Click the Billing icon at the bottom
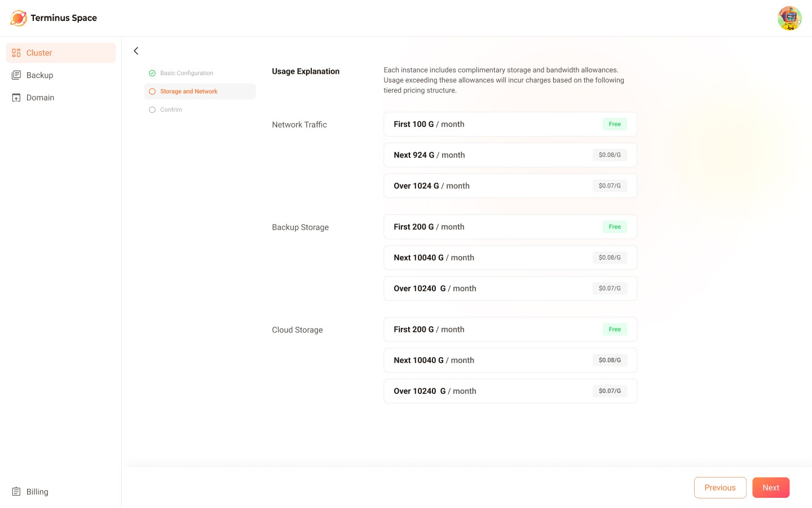The image size is (812, 508). (x=16, y=492)
